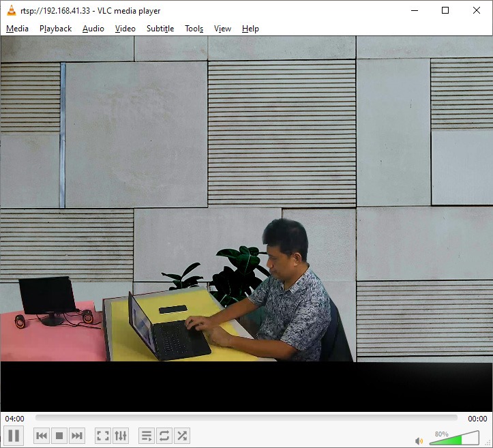
Task: Open the Subtitle menu
Action: pos(160,29)
